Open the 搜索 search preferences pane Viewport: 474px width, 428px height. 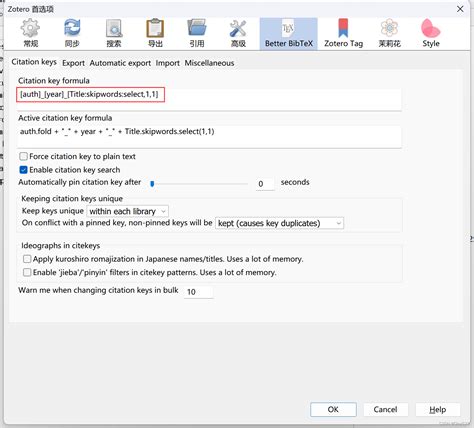pos(114,33)
